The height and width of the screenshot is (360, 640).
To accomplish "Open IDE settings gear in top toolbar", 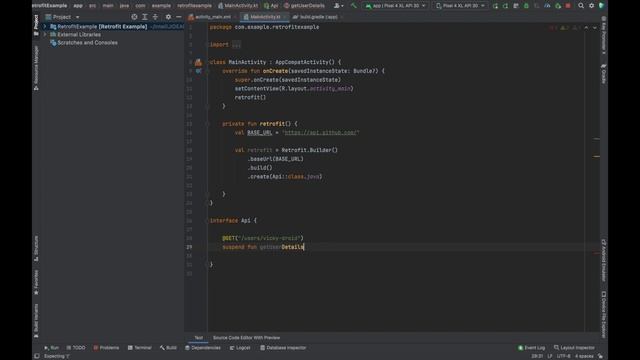I will (591, 6).
